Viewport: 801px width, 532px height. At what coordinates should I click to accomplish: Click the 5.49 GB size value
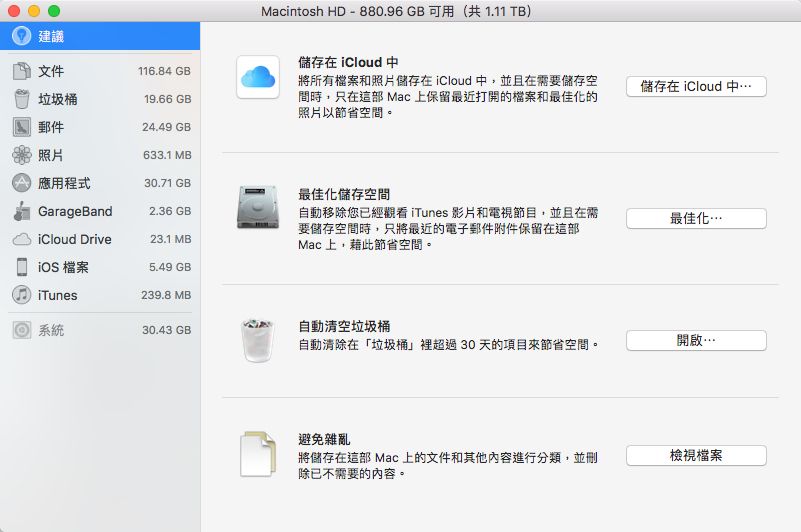point(170,267)
